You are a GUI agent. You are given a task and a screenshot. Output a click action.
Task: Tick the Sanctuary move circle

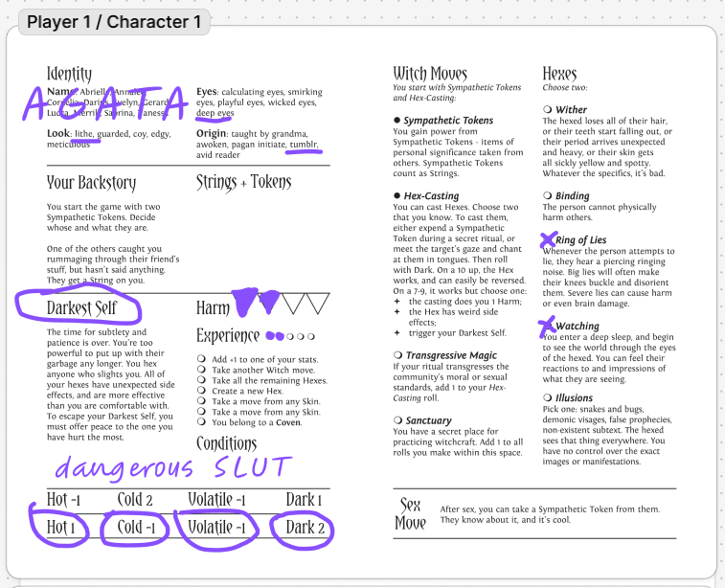click(397, 420)
